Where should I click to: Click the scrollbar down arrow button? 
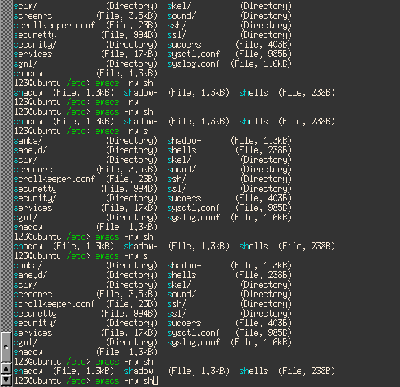click(x=6, y=379)
